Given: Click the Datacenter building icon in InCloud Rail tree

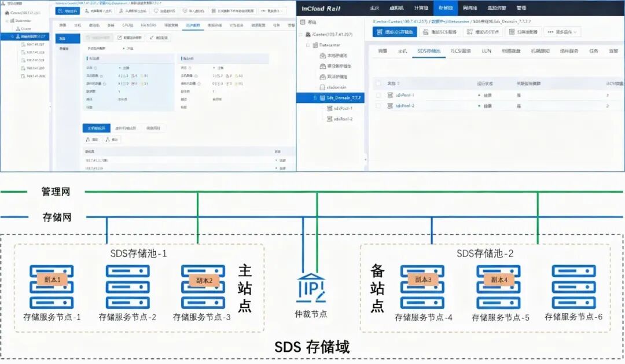Looking at the screenshot, I should pyautogui.click(x=315, y=45).
